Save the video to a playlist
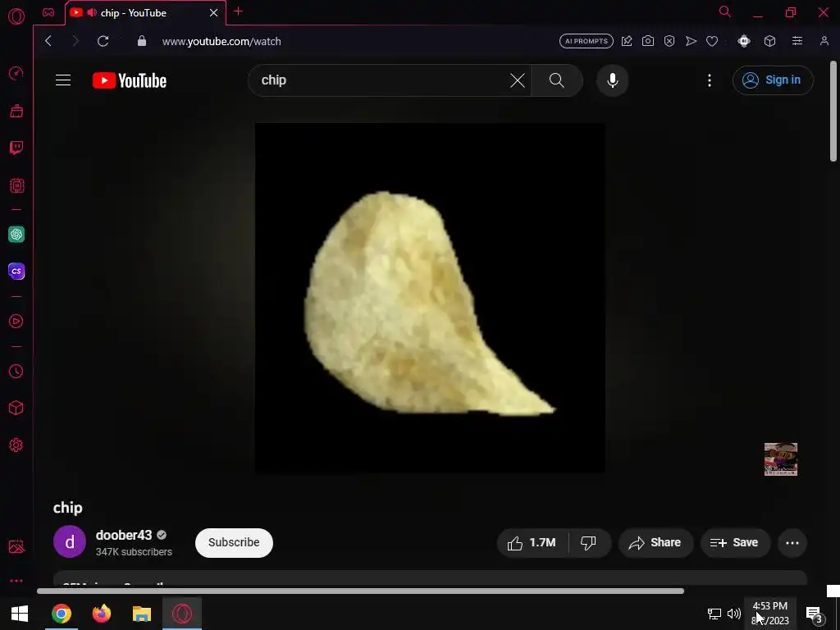The image size is (840, 630). (735, 543)
